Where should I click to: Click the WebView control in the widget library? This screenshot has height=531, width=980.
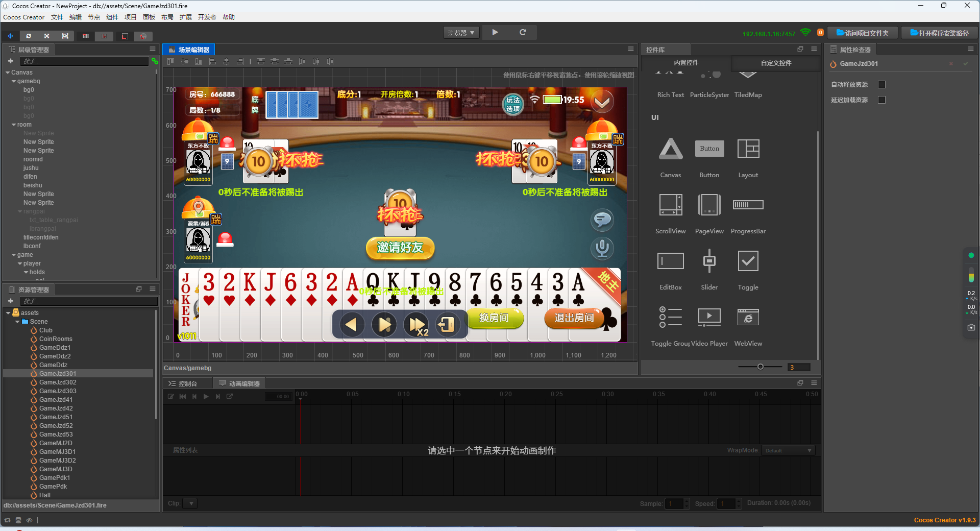tap(748, 317)
